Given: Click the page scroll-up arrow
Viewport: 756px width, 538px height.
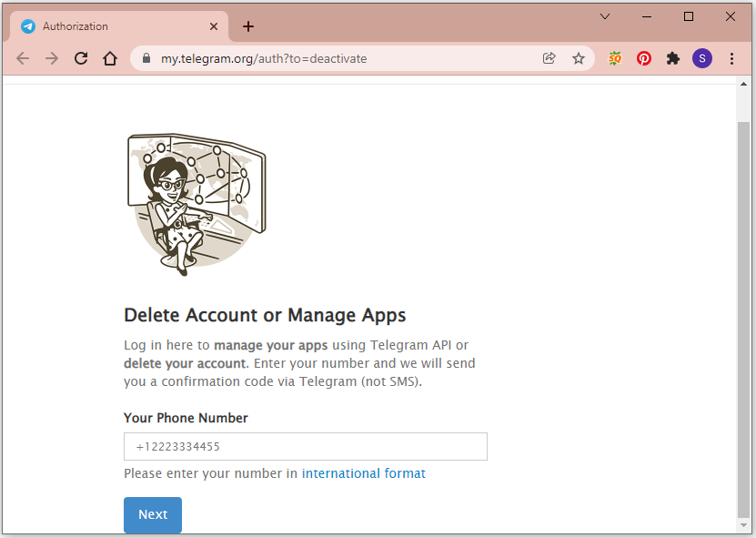Looking at the screenshot, I should pos(743,84).
